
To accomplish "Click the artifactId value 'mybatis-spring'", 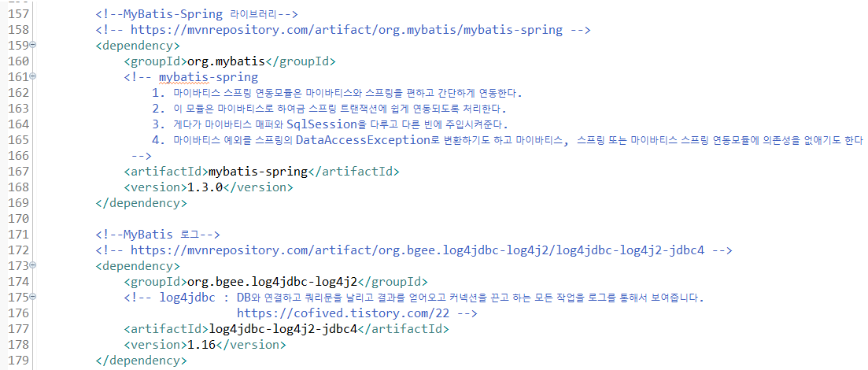I will tap(257, 172).
